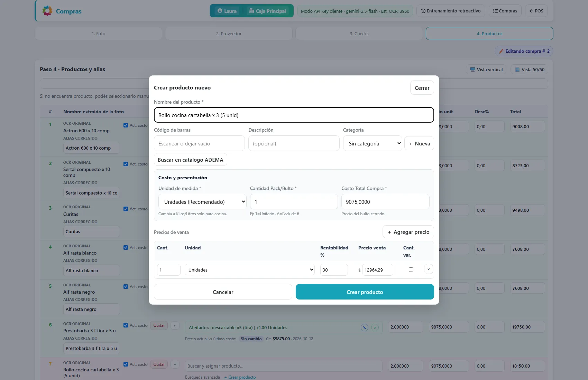The width and height of the screenshot is (588, 380).
Task: Click the Compras list button in the header
Action: 505,11
